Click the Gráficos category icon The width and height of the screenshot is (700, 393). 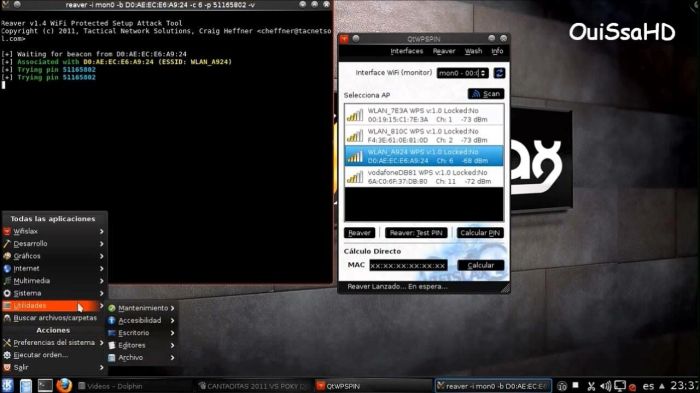[7, 256]
